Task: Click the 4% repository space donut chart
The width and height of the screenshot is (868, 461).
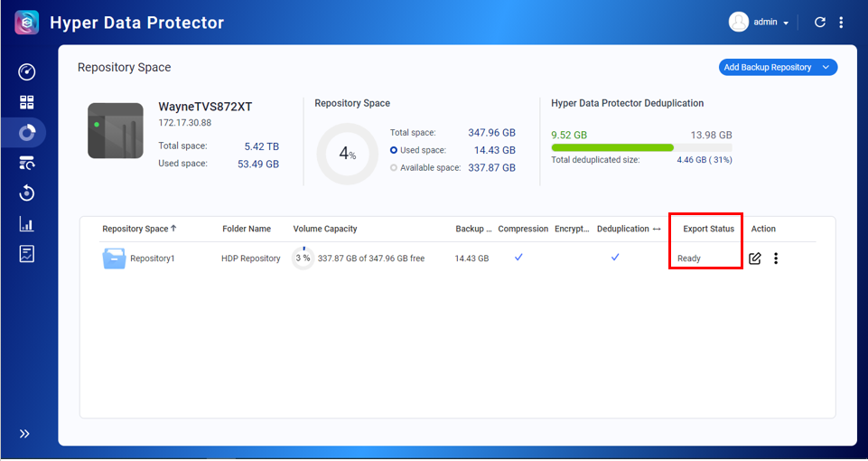Action: click(x=348, y=154)
